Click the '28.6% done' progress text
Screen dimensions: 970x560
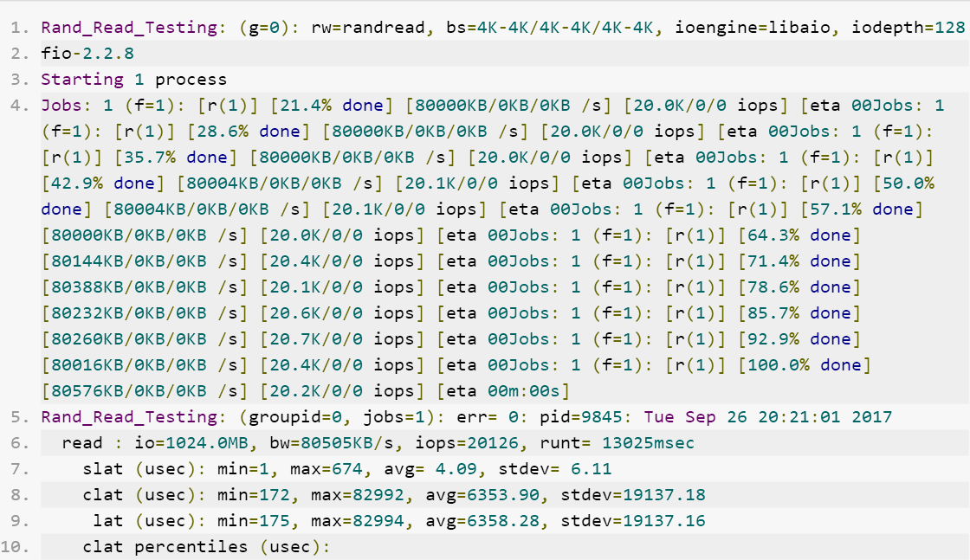[249, 132]
